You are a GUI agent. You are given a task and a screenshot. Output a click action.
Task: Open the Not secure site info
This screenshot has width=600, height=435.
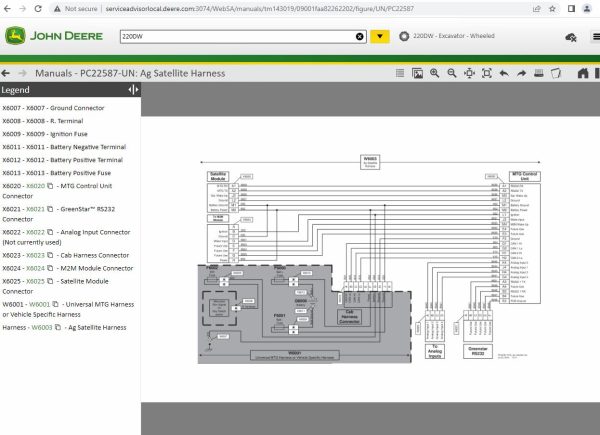[x=75, y=8]
